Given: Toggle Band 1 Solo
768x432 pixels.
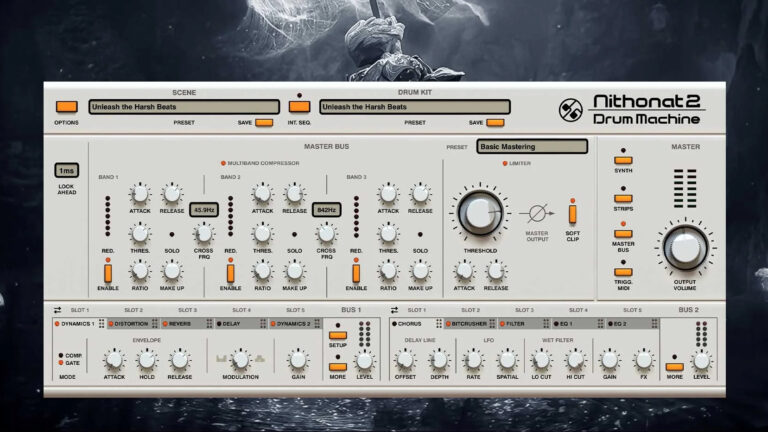Looking at the screenshot, I should pyautogui.click(x=172, y=235).
